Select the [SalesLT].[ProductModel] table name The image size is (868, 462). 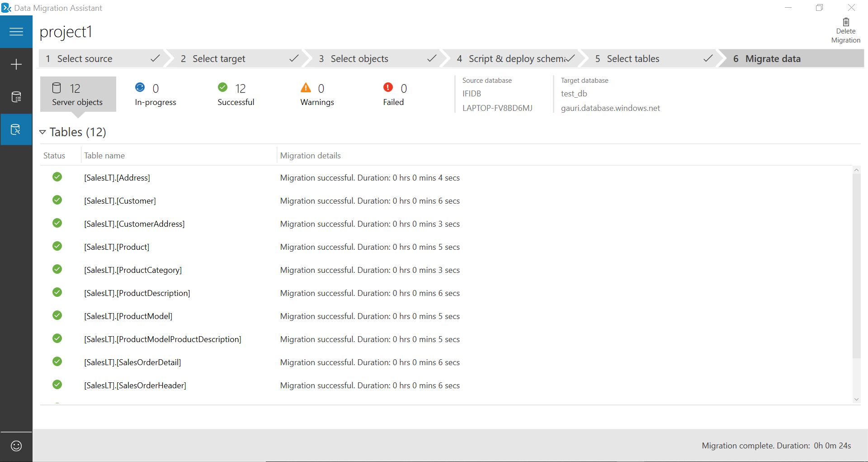128,316
